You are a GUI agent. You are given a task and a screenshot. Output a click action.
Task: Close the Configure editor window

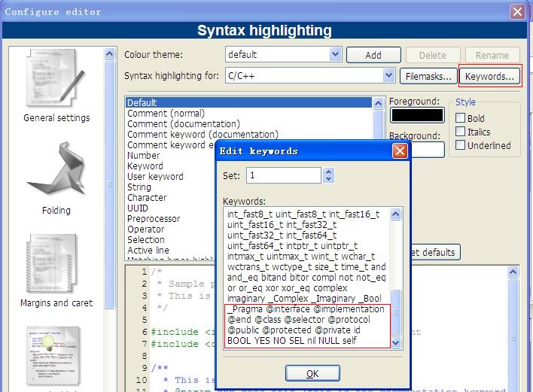(x=517, y=11)
